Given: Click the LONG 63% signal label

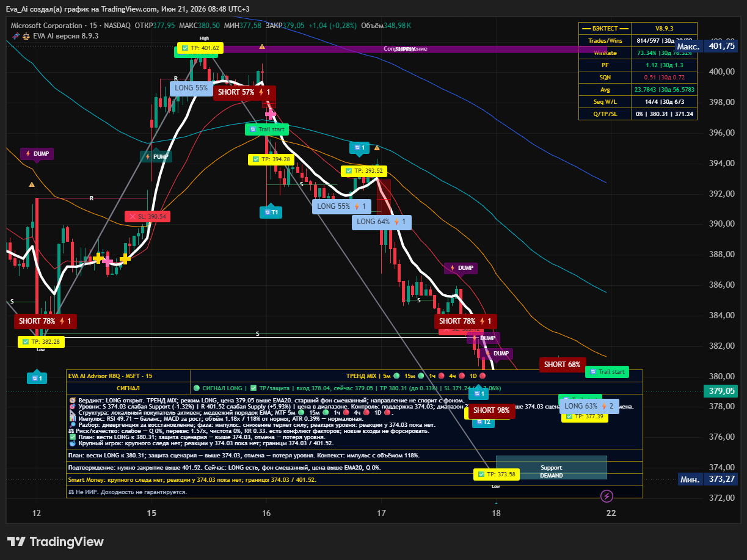Looking at the screenshot, I should 589,406.
